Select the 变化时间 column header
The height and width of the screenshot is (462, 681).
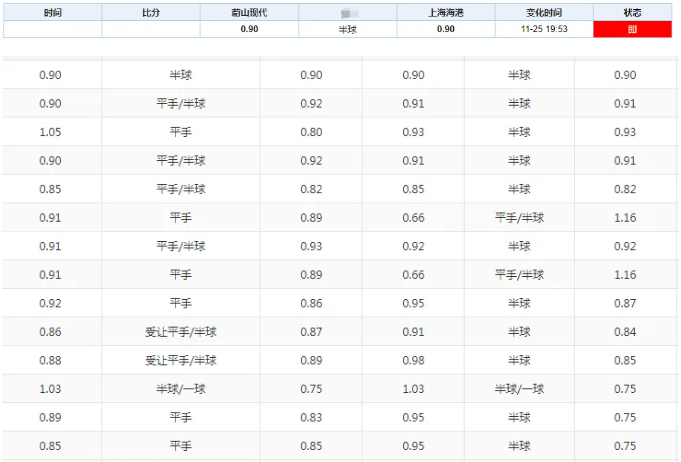pos(544,13)
